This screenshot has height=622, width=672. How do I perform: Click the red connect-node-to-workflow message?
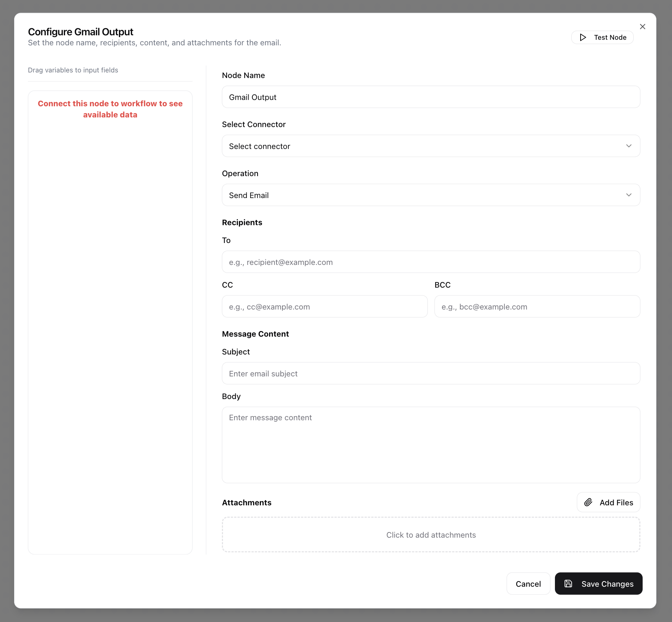tap(110, 109)
